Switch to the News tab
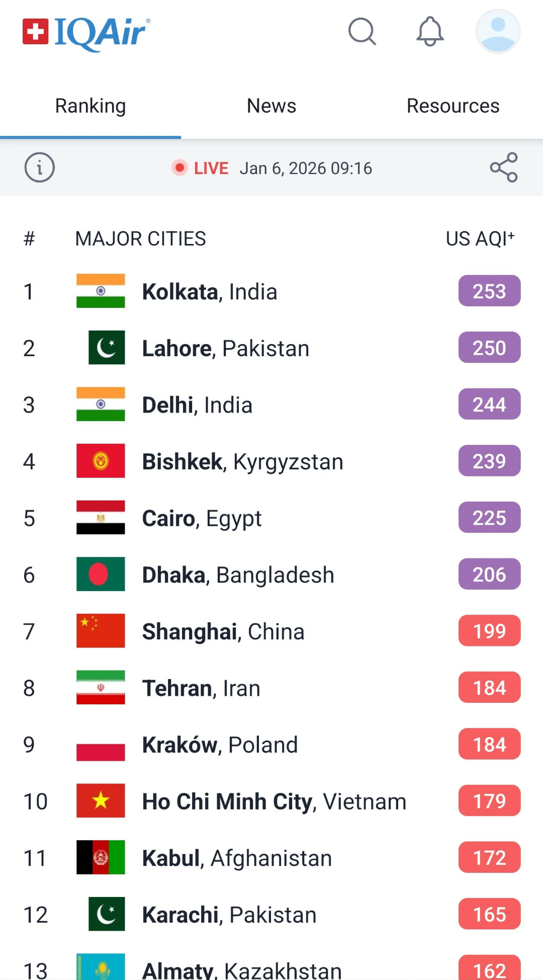This screenshot has width=543, height=980. [x=271, y=106]
